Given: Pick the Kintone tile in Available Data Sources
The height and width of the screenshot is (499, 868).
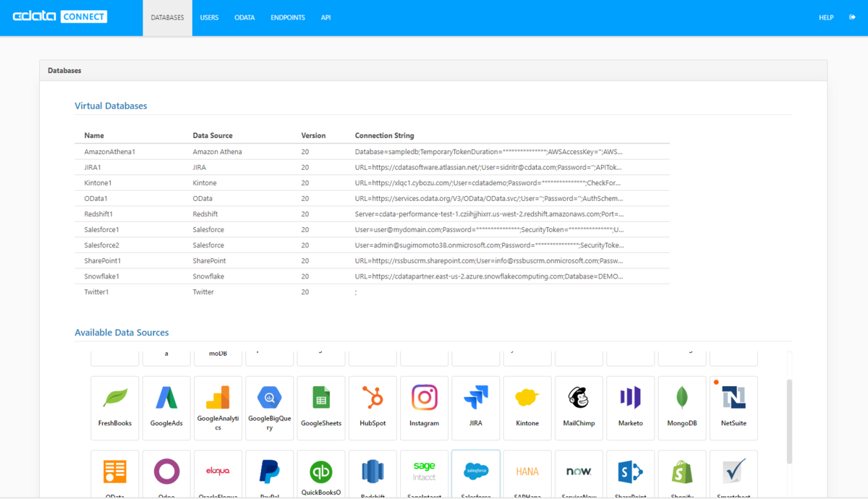Looking at the screenshot, I should [x=527, y=408].
